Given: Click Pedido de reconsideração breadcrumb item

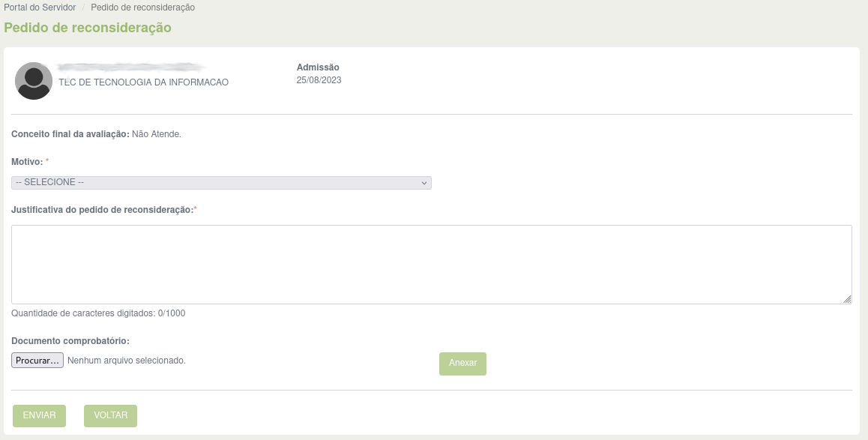Looking at the screenshot, I should point(143,7).
